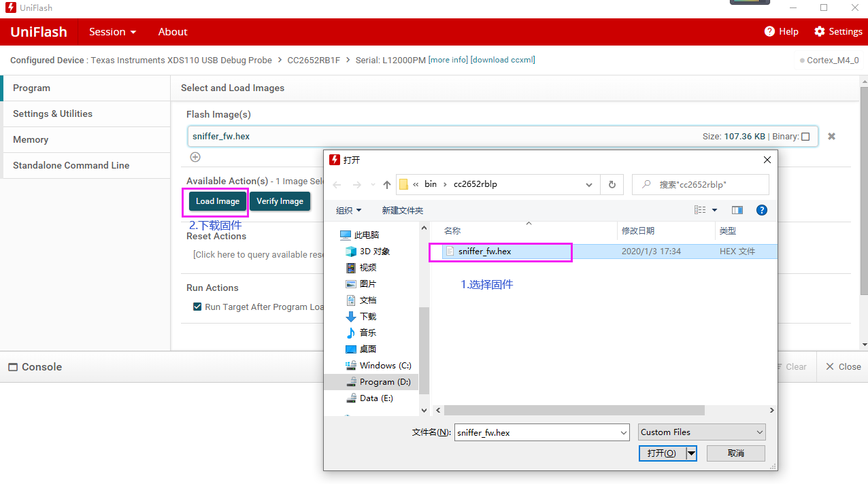The height and width of the screenshot is (484, 868).
Task: Select 文档 folder in tree
Action: (368, 300)
